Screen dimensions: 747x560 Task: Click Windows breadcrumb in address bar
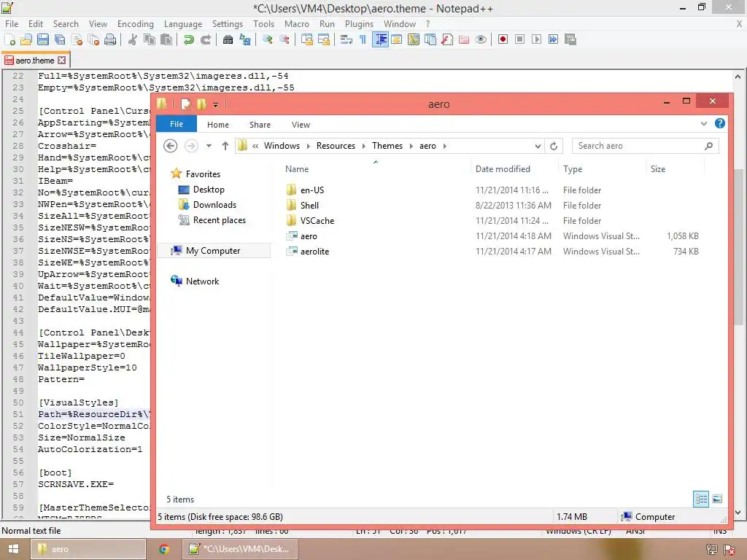[282, 146]
